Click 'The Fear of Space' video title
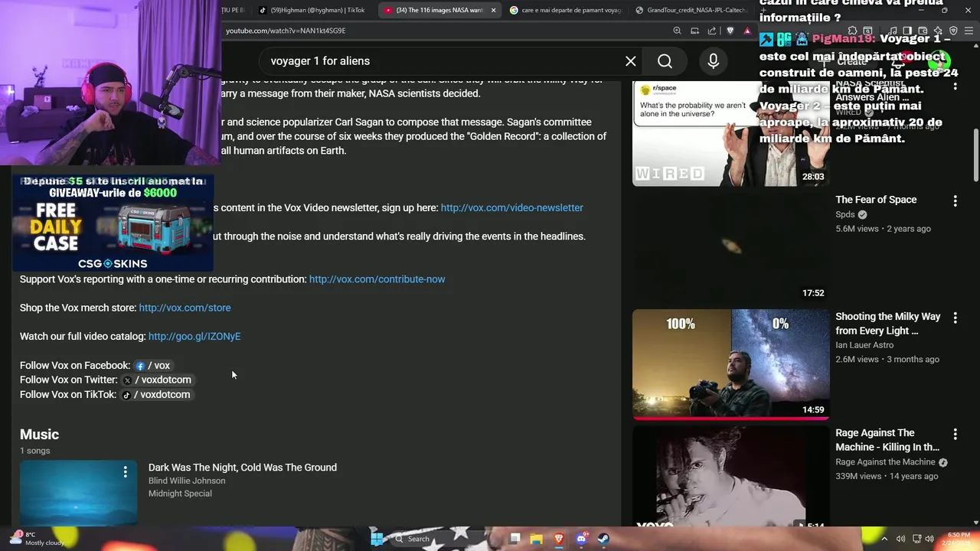The image size is (980, 551). (x=876, y=200)
